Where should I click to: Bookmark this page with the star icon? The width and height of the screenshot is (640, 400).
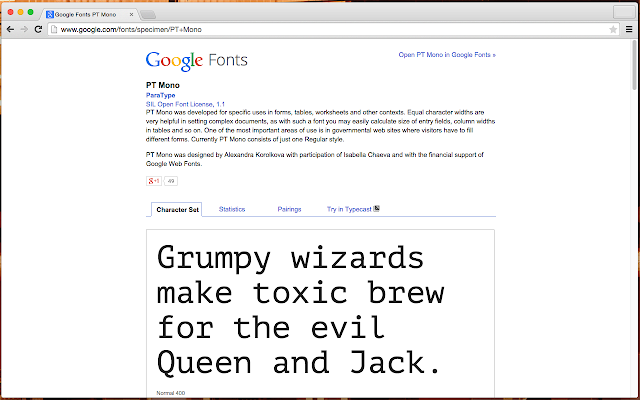tap(613, 29)
